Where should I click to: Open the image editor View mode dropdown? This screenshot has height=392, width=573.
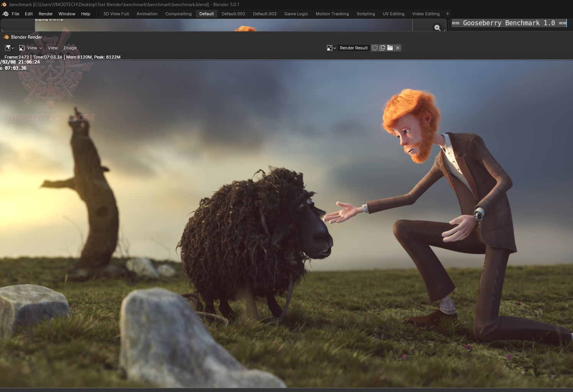30,48
